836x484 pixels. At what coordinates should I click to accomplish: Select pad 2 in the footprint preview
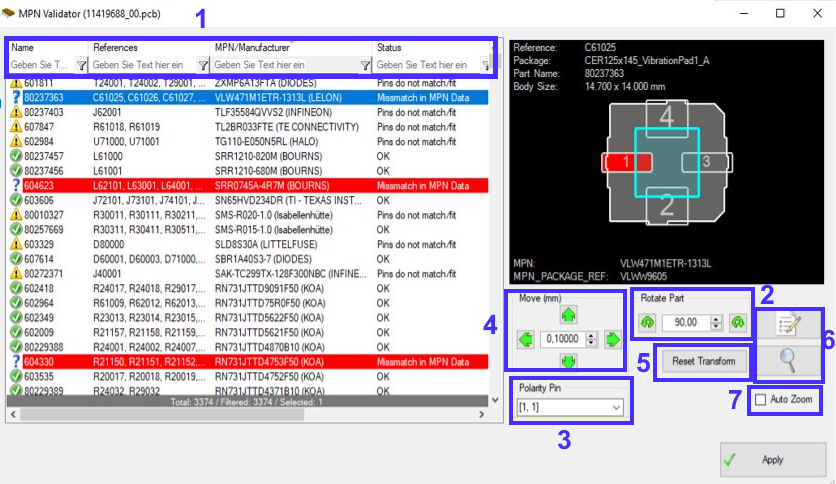click(x=666, y=207)
